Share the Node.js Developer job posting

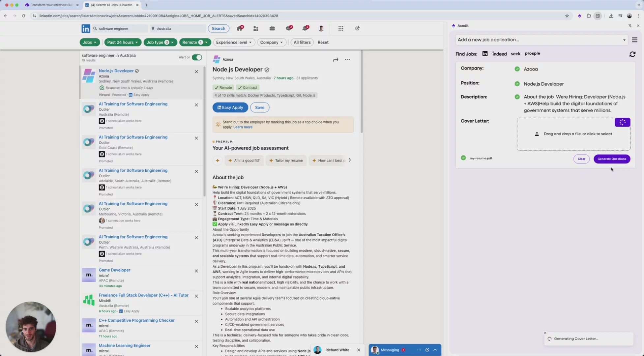pos(336,60)
